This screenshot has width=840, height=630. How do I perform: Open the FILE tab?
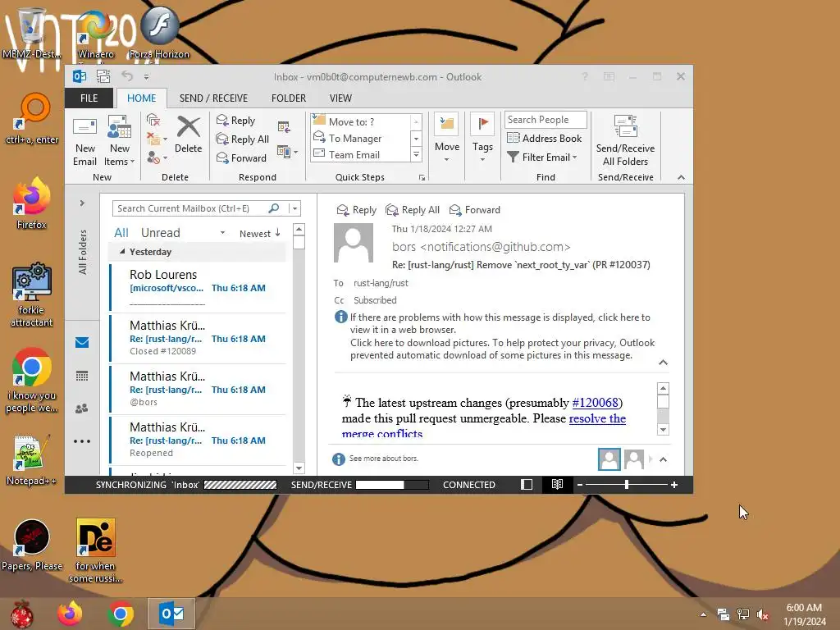point(89,98)
